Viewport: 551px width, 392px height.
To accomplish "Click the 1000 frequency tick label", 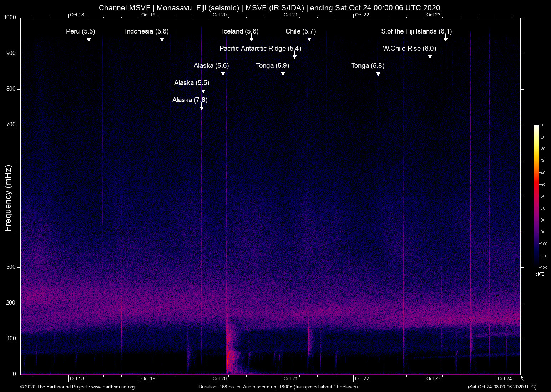I will tap(10, 17).
